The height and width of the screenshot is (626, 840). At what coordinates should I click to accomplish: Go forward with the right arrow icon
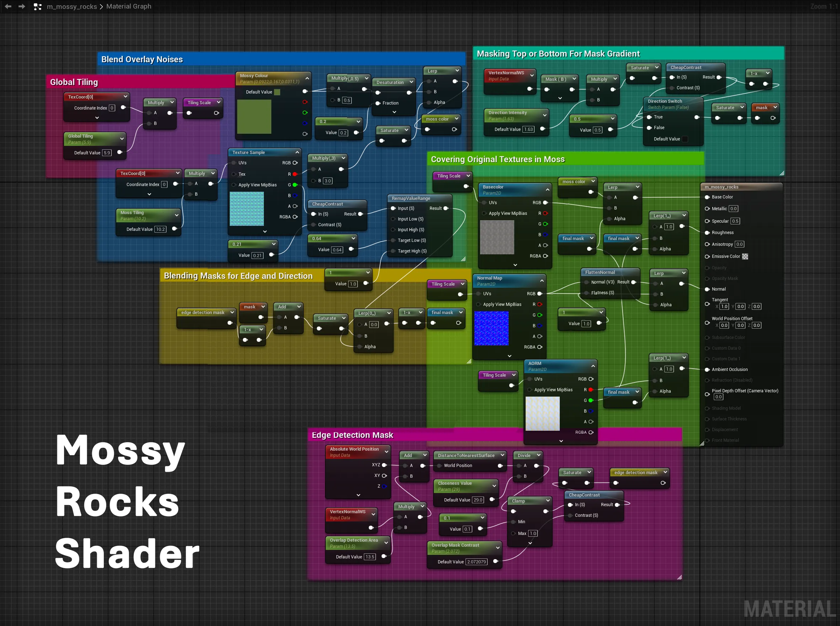pyautogui.click(x=22, y=6)
